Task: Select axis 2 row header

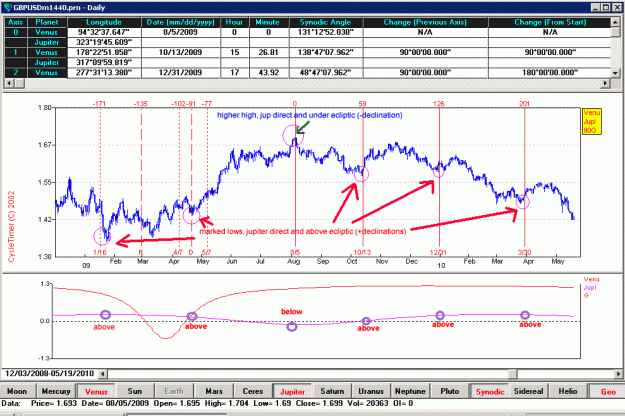Action: coord(16,73)
